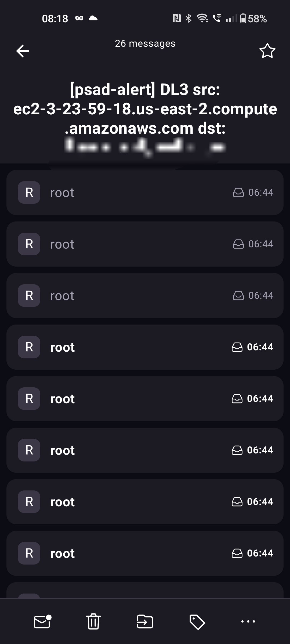Tap the 26 messages count label
The width and height of the screenshot is (290, 644).
tap(145, 43)
